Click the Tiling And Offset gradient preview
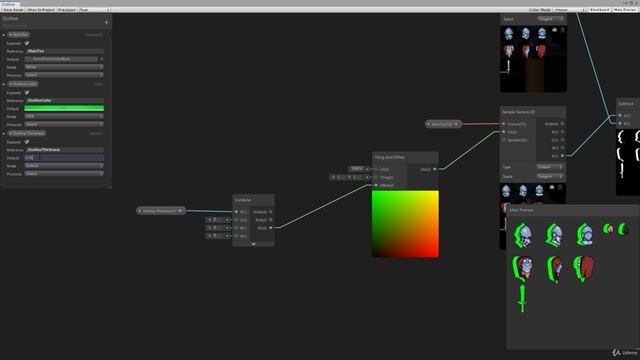This screenshot has height=360, width=640. (405, 224)
